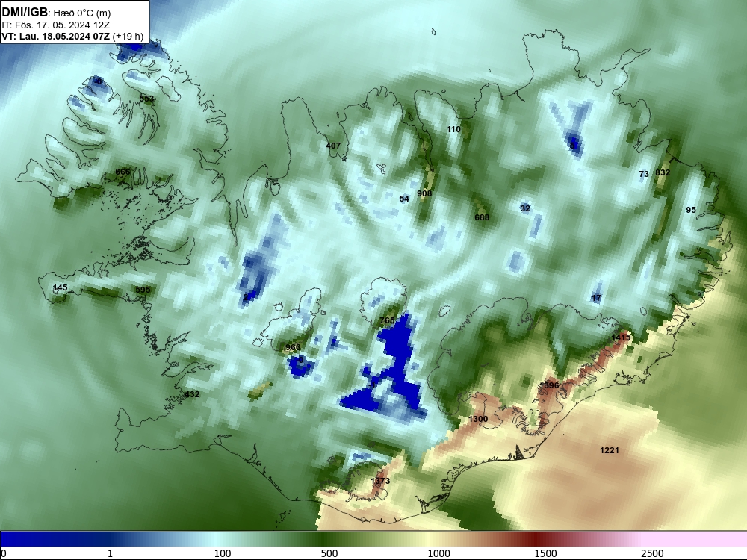Click the 100 label on the colour scale
Image resolution: width=747 pixels, height=560 pixels.
223,553
